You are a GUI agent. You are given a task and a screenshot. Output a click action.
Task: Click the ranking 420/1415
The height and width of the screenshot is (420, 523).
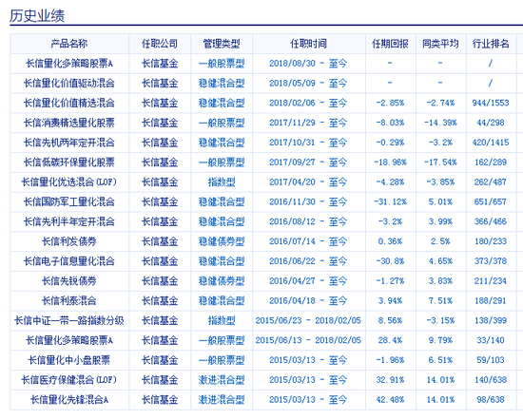pyautogui.click(x=491, y=143)
